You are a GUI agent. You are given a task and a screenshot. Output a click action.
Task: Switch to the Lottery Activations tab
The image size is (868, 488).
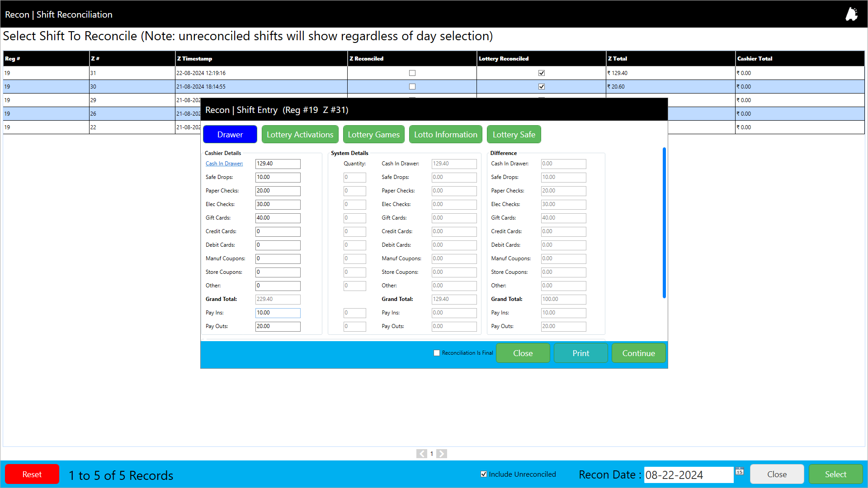click(x=300, y=135)
